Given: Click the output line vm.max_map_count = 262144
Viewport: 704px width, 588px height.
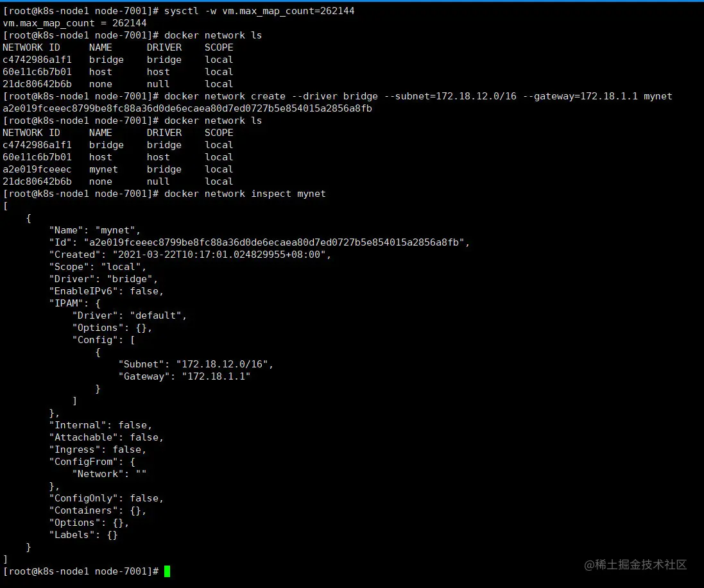Looking at the screenshot, I should 74,23.
